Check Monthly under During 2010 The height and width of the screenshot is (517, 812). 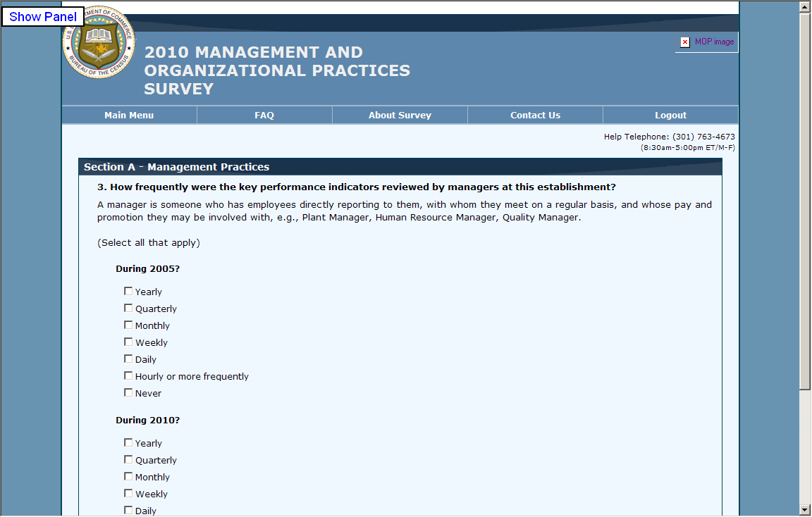click(128, 476)
